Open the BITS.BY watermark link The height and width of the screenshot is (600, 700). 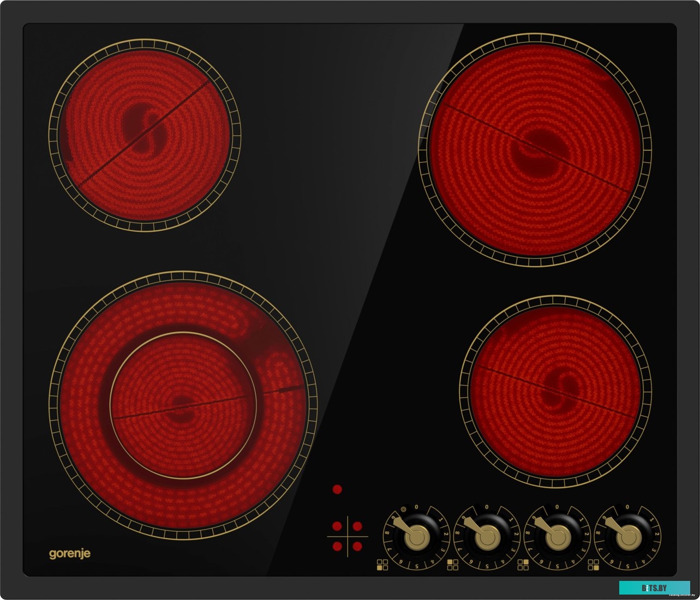coord(654,588)
